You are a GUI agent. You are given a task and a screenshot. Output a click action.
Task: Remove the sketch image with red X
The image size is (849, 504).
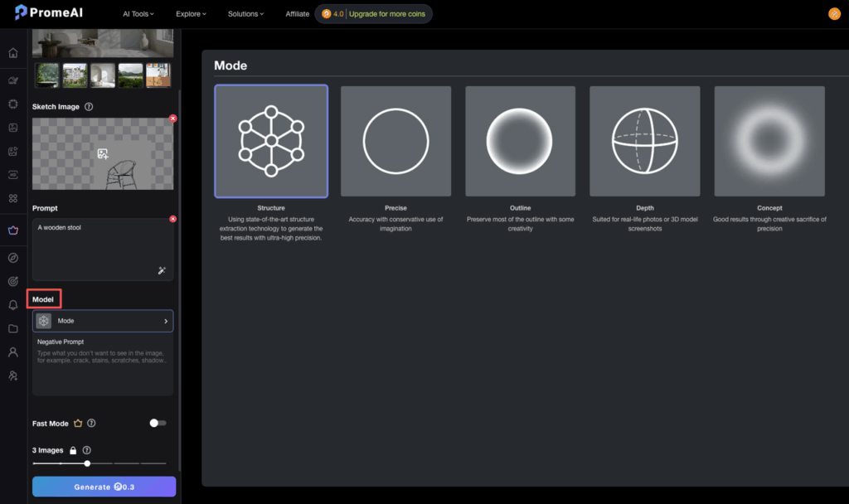(x=172, y=118)
